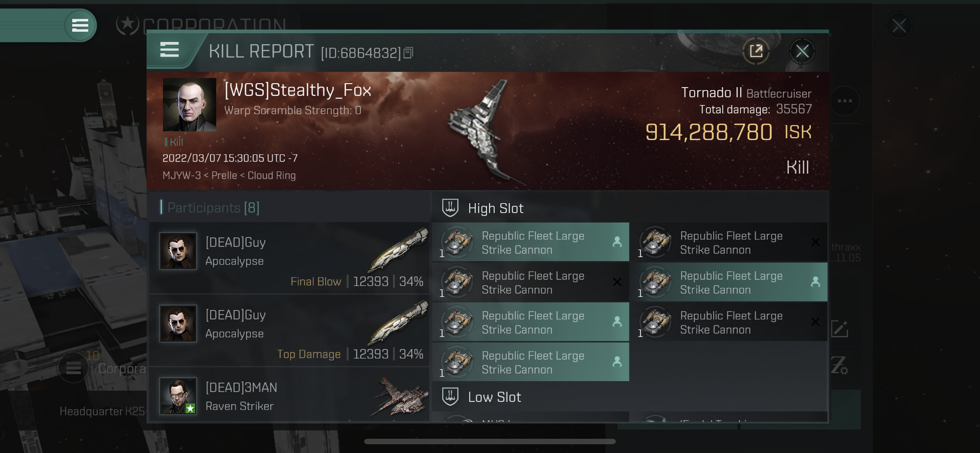980x453 pixels.
Task: Close the Kill Report window
Action: point(802,51)
